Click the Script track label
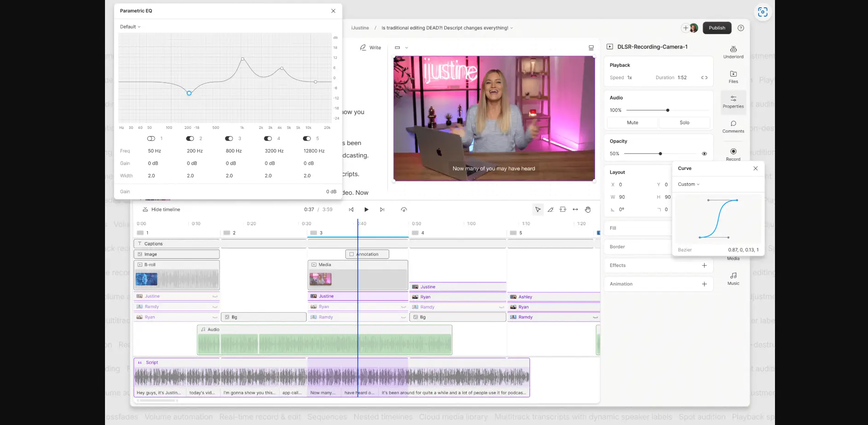 (152, 362)
